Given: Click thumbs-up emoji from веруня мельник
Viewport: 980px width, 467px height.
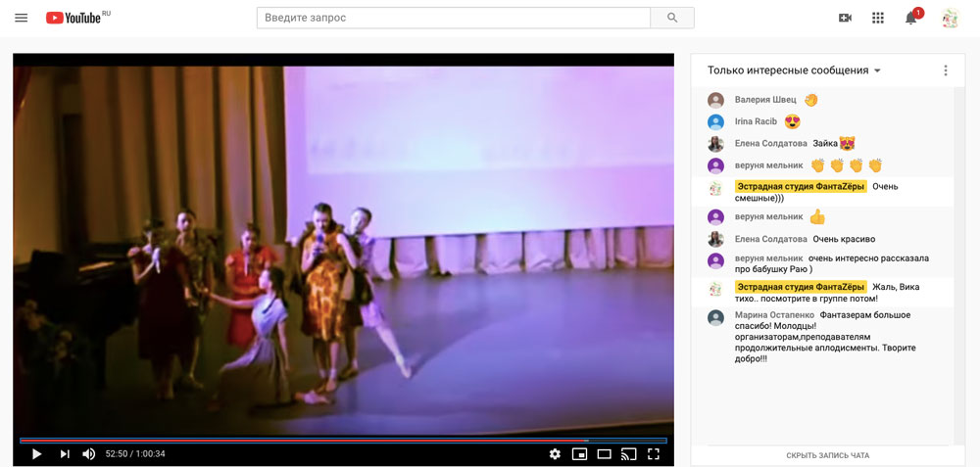Looking at the screenshot, I should click(x=817, y=216).
